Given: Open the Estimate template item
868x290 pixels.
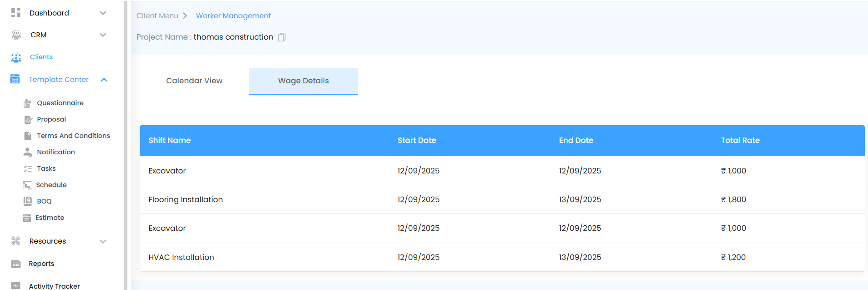Looking at the screenshot, I should click(x=50, y=218).
